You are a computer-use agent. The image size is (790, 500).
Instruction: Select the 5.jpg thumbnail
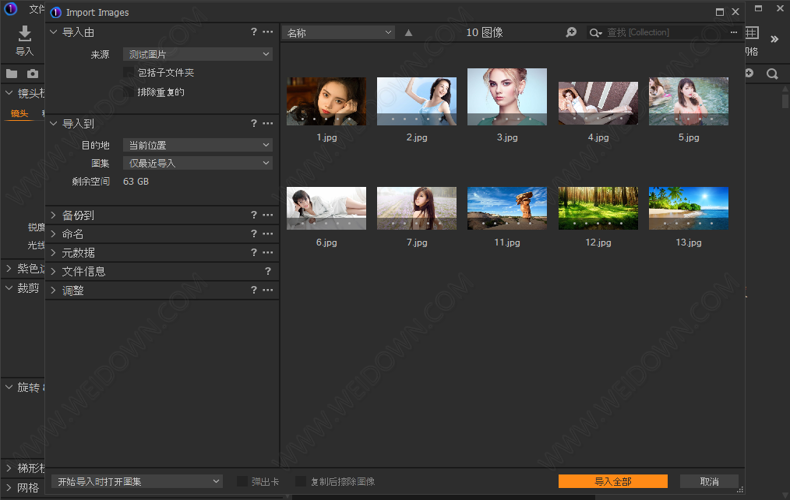pos(689,101)
